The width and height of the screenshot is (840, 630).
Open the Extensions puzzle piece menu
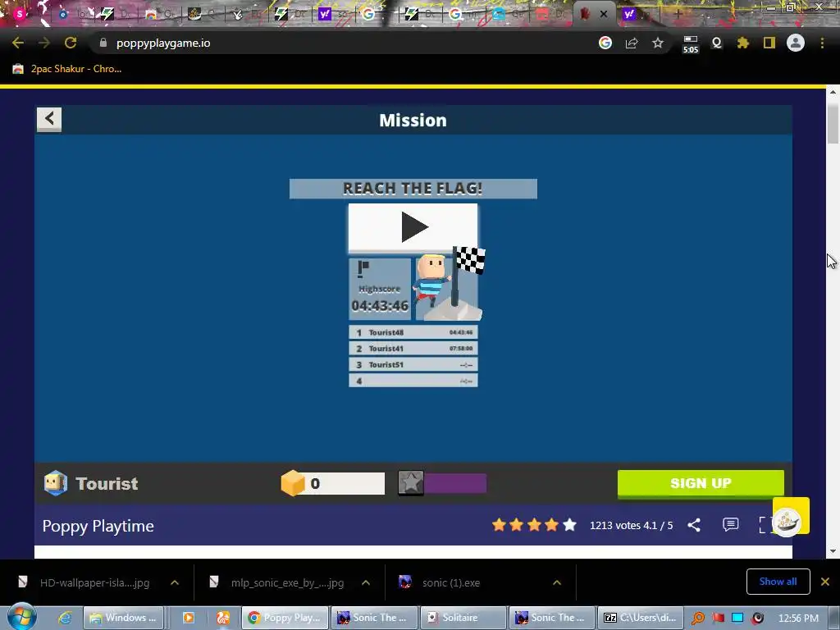point(743,43)
